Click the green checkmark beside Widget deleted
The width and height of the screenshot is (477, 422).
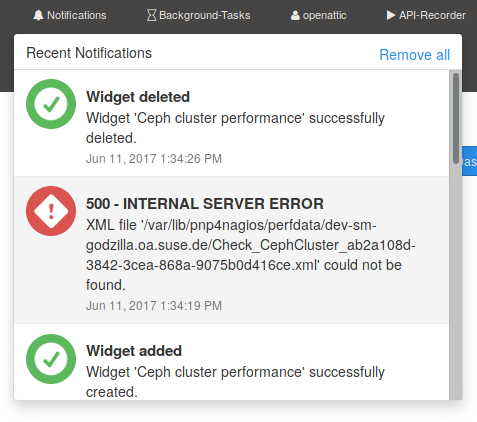point(51,104)
